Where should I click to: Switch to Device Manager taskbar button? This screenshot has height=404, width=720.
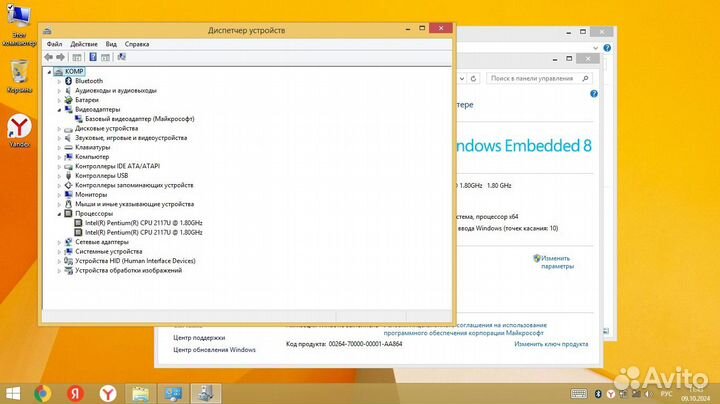(206, 393)
